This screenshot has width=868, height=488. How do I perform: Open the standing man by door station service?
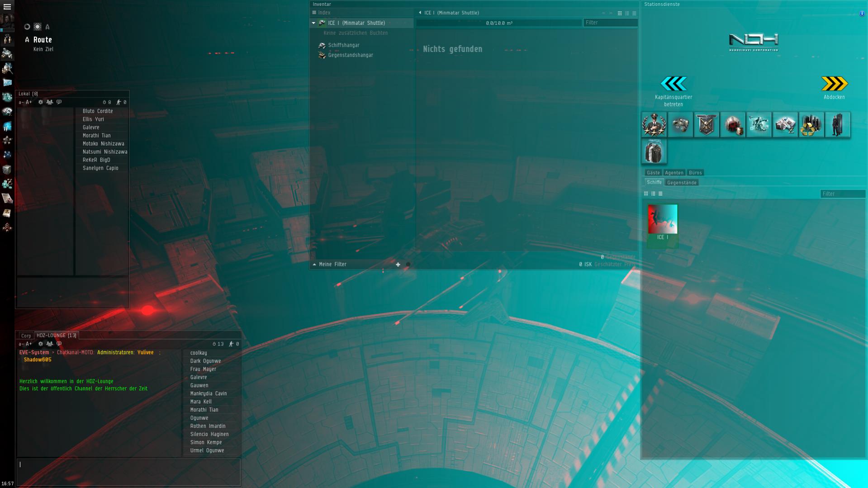(x=838, y=124)
